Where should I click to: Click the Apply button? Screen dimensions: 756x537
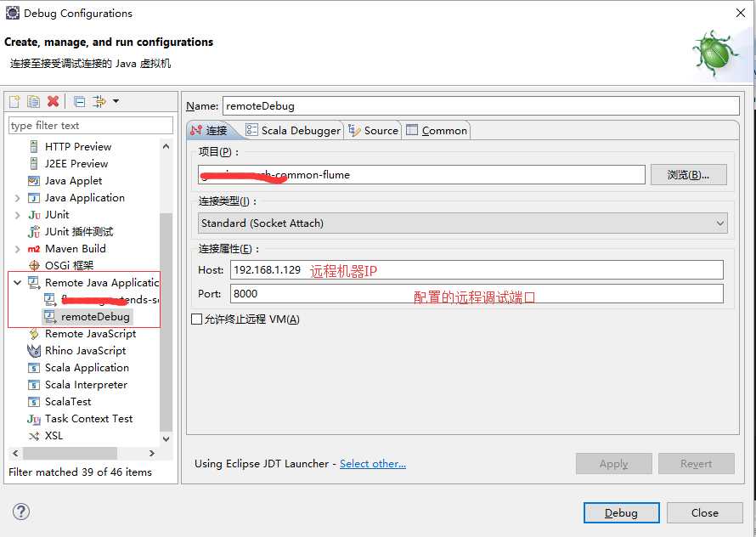pos(614,464)
